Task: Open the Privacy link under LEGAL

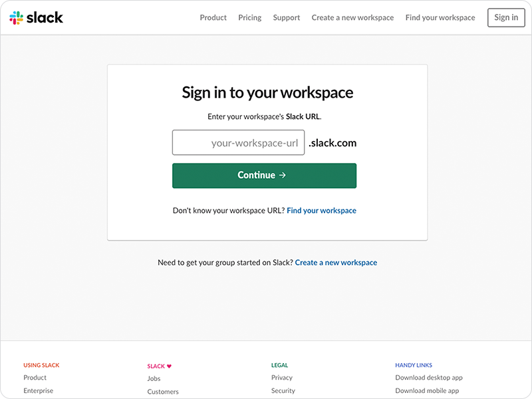Action: pyautogui.click(x=282, y=377)
